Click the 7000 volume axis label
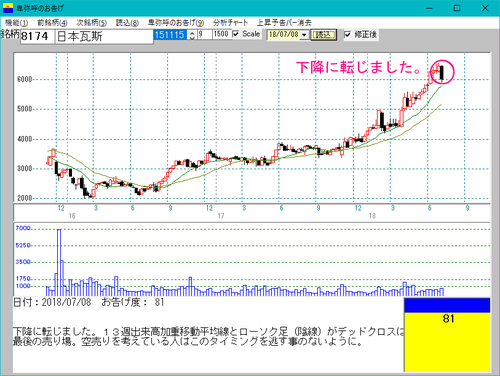The height and width of the screenshot is (376, 500). pyautogui.click(x=23, y=228)
